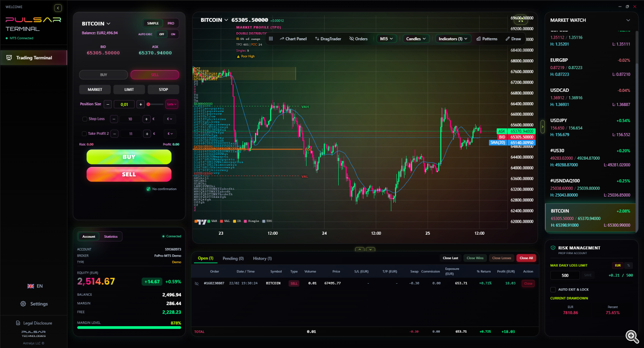Enable the Take Profit 2 checkbox

point(85,133)
